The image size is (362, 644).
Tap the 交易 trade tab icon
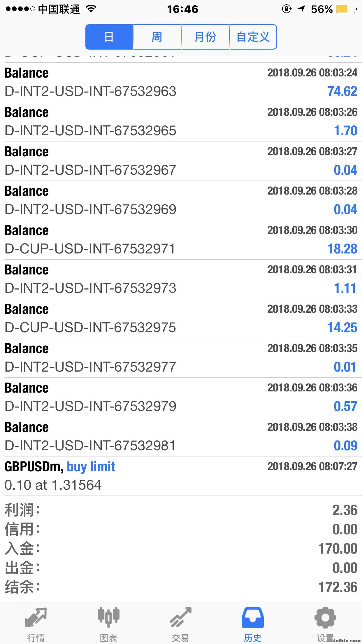click(x=180, y=618)
